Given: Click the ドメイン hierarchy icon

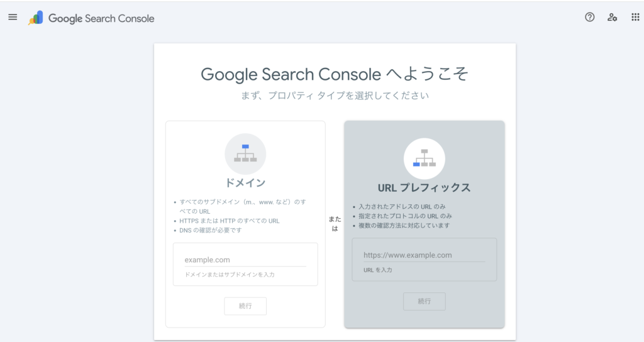Looking at the screenshot, I should [246, 154].
